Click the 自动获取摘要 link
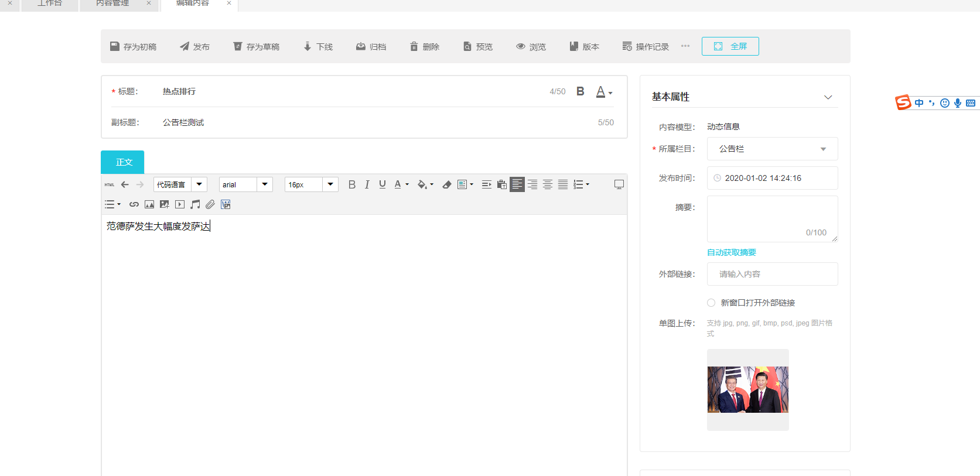 [x=731, y=252]
